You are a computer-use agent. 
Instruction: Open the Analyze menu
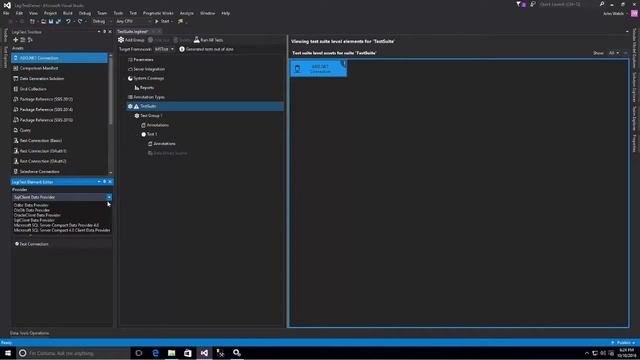point(187,13)
